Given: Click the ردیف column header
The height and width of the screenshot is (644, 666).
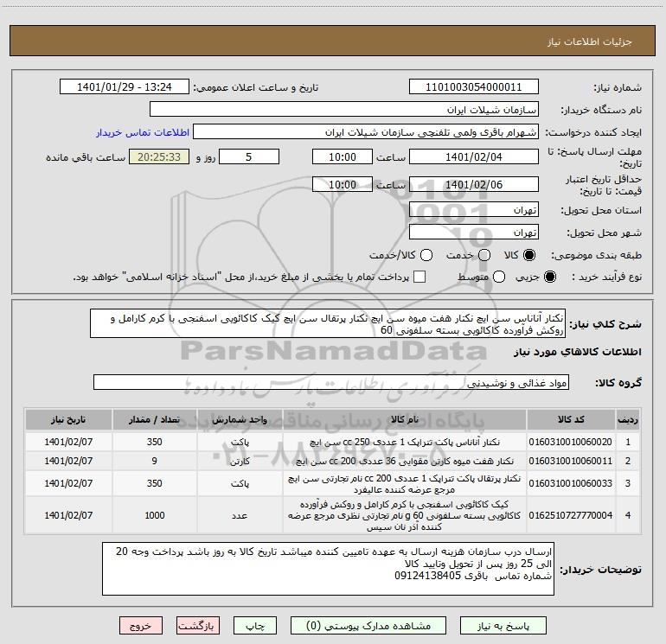Looking at the screenshot, I should pos(628,419).
